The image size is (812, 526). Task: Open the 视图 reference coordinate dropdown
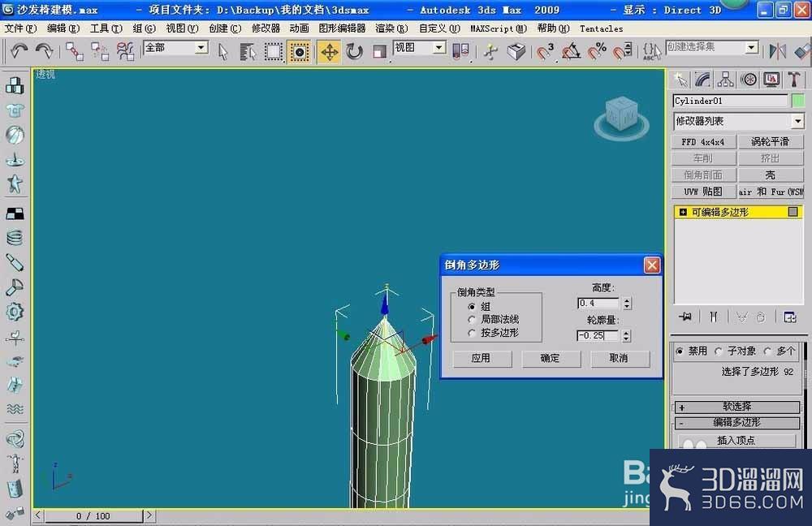point(438,48)
